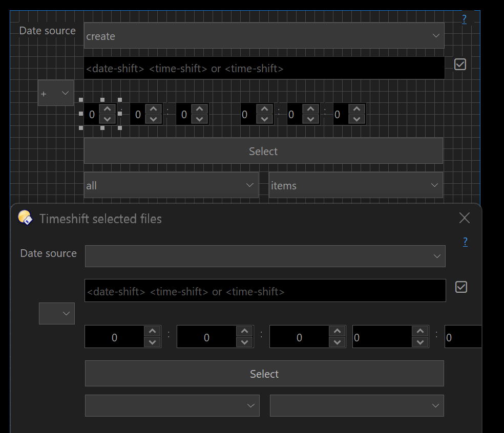Open the empty sign dropdown in the dialog

[x=57, y=313]
